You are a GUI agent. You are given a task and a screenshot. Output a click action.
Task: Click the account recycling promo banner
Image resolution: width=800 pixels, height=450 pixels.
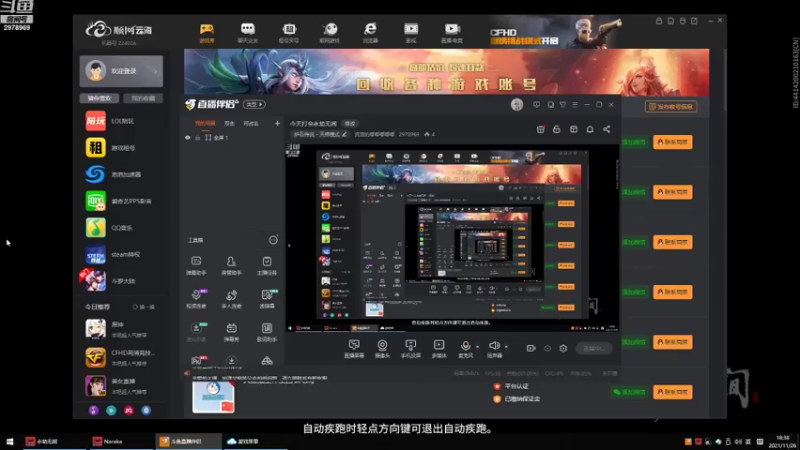[x=446, y=72]
